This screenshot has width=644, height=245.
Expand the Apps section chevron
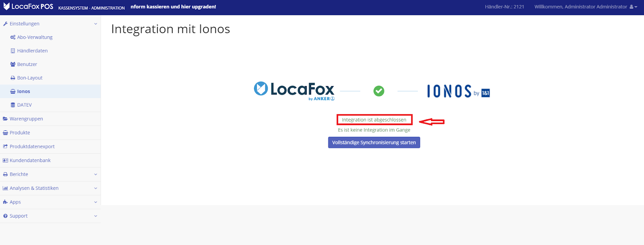pyautogui.click(x=95, y=202)
